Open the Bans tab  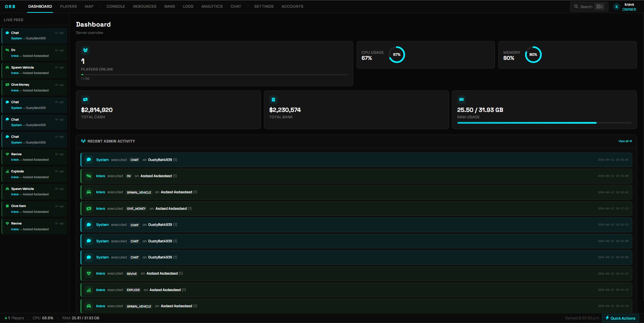click(170, 6)
